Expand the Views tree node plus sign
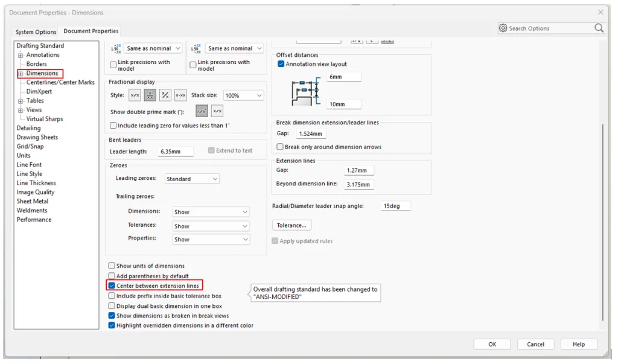Viewport: 618px width, 364px height. point(21,110)
